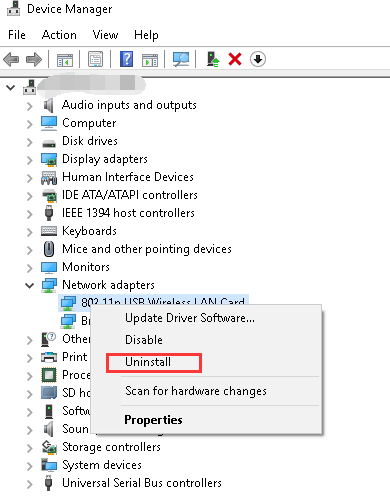Viewport: 390px width, 498px height.
Task: Expand the Display adapters category
Action: pos(30,160)
